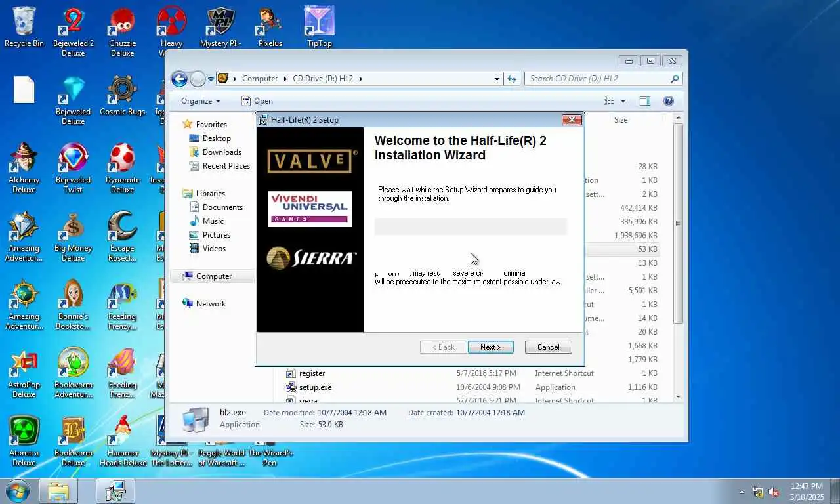The image size is (840, 504).
Task: Cancel the Half-Life 2 installation wizard
Action: 548,347
